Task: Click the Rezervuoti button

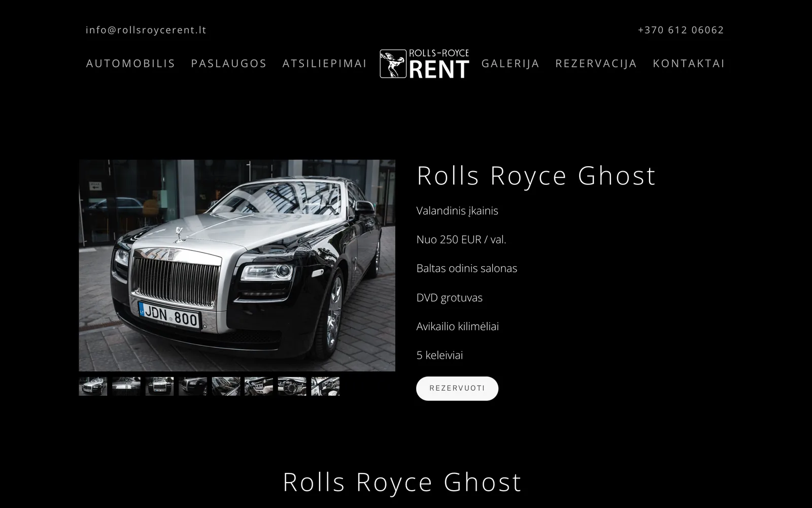Action: (457, 389)
